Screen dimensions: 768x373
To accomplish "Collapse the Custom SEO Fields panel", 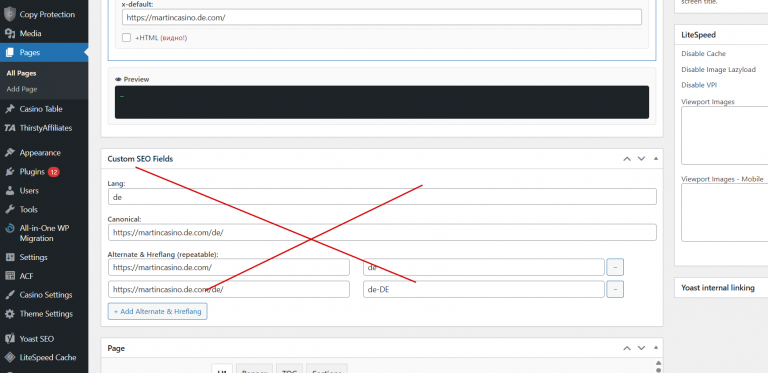I will pos(656,159).
